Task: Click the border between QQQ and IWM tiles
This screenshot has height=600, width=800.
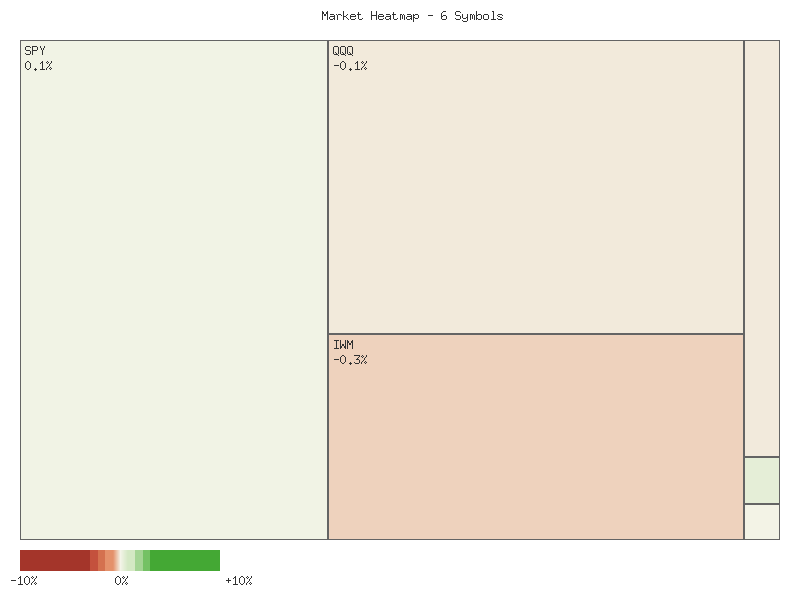Action: 535,334
